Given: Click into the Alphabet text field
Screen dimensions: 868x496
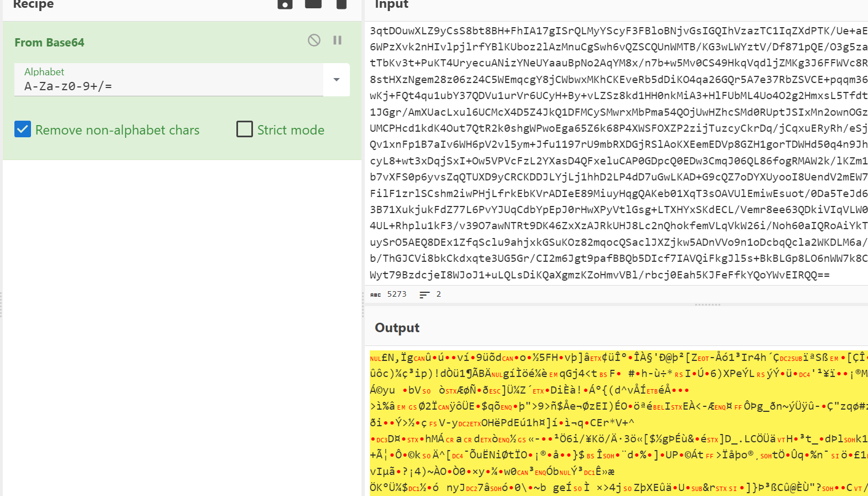Looking at the screenshot, I should click(x=166, y=86).
